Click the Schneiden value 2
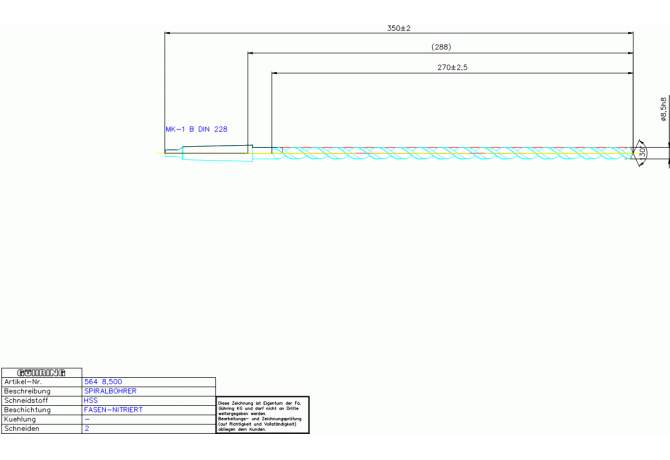670x460 pixels. click(87, 428)
